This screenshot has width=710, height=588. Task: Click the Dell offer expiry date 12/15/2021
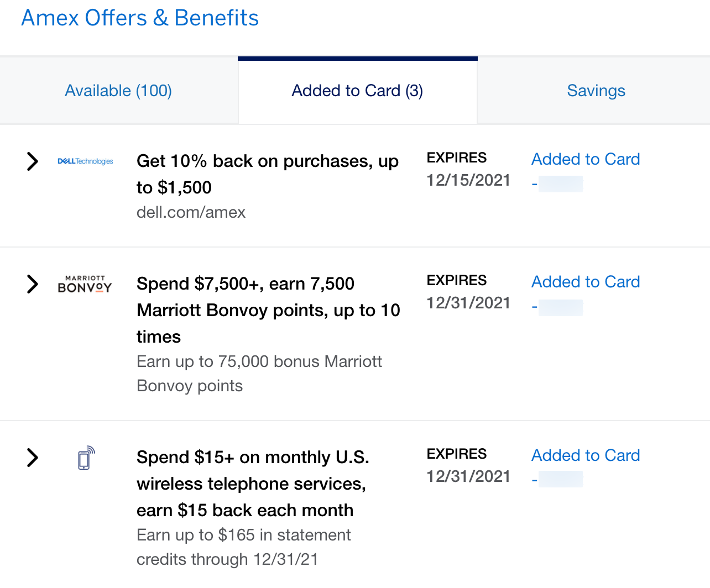click(x=468, y=180)
